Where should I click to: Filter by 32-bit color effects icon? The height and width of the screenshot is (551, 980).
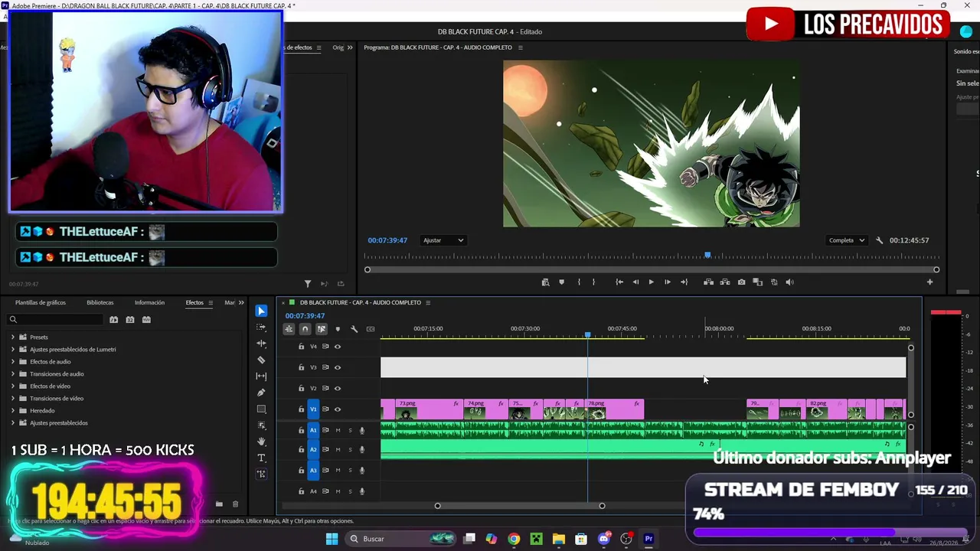click(130, 320)
